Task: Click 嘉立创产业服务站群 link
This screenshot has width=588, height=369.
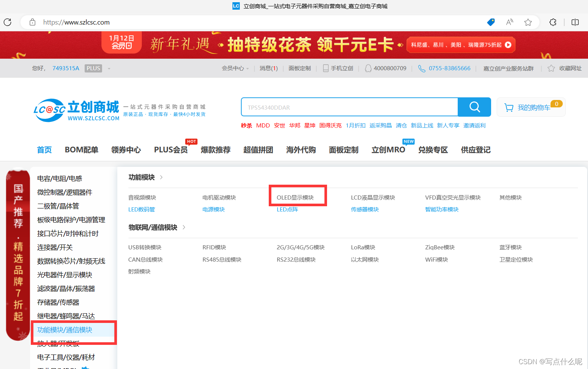Action: pos(508,68)
